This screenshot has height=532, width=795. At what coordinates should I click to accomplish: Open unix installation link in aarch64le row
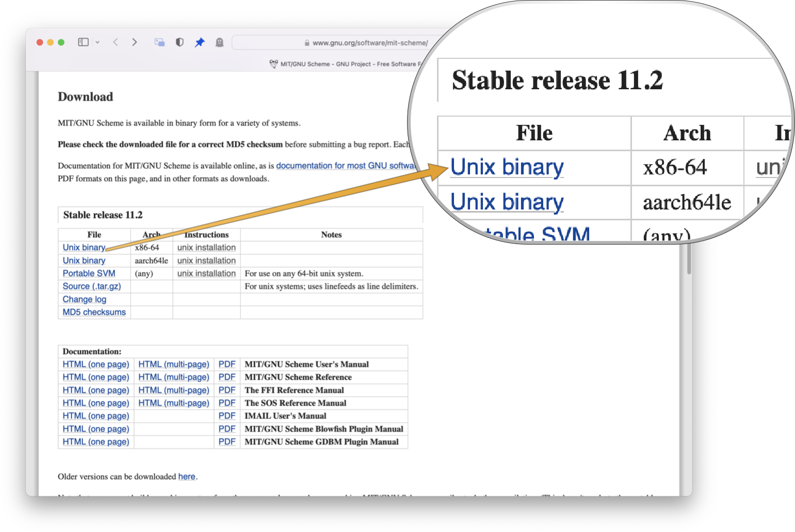click(x=206, y=261)
